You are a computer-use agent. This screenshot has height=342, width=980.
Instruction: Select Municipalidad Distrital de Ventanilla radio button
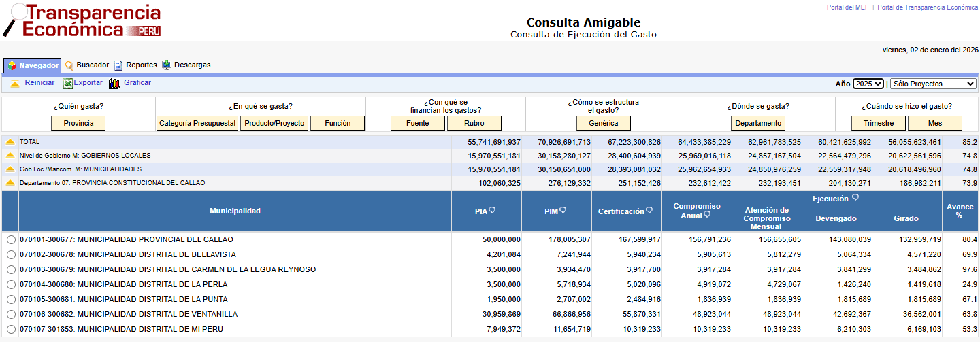point(10,315)
